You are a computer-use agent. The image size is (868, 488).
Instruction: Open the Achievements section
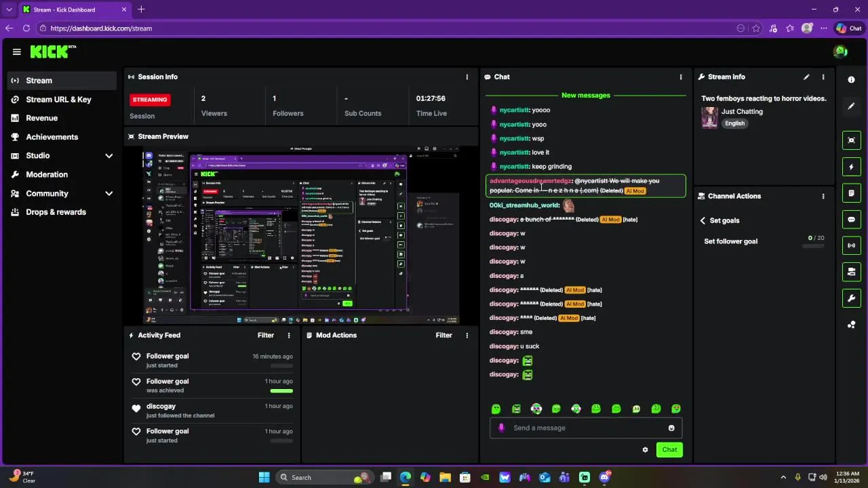pyautogui.click(x=62, y=137)
